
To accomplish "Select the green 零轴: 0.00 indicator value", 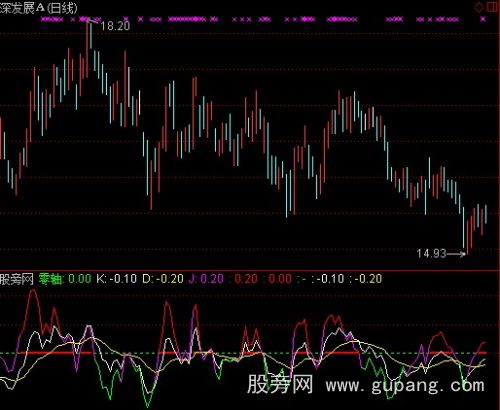I will tap(65, 279).
